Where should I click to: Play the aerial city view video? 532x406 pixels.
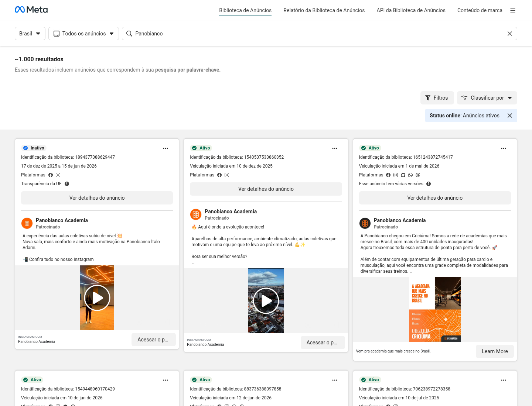[x=266, y=301]
